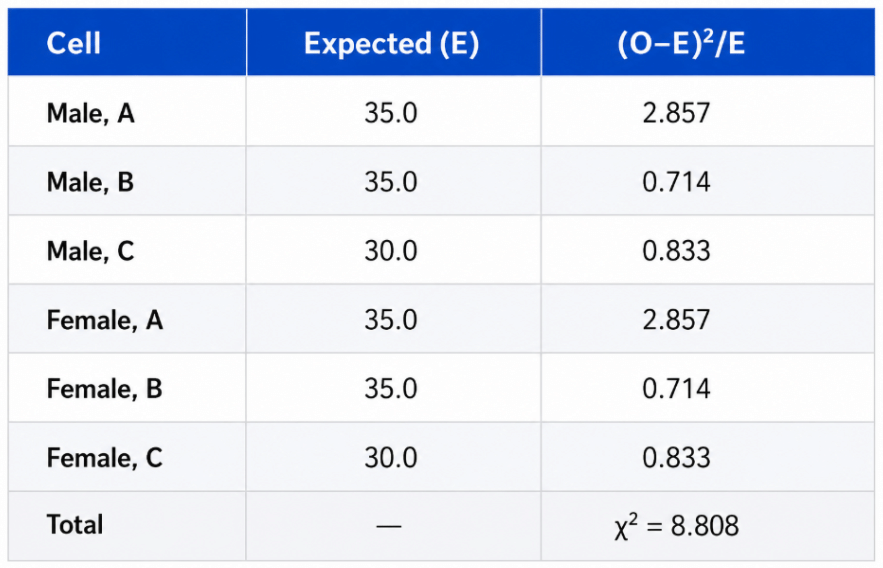
Task: Select the Male, C expected value 30.0
Action: coord(391,251)
